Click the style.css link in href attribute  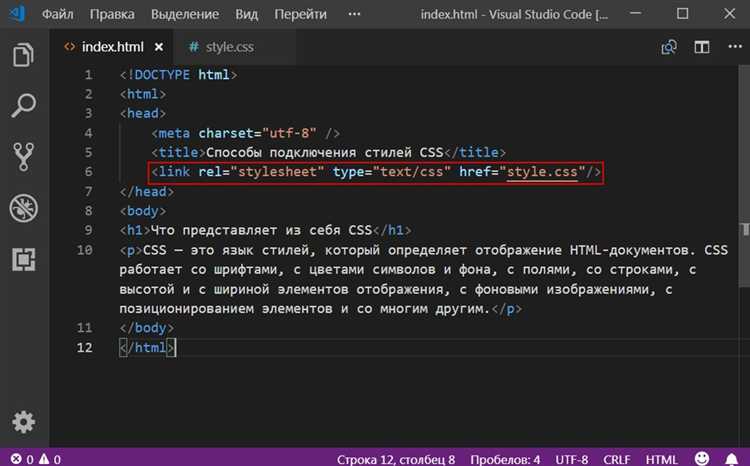click(x=543, y=172)
